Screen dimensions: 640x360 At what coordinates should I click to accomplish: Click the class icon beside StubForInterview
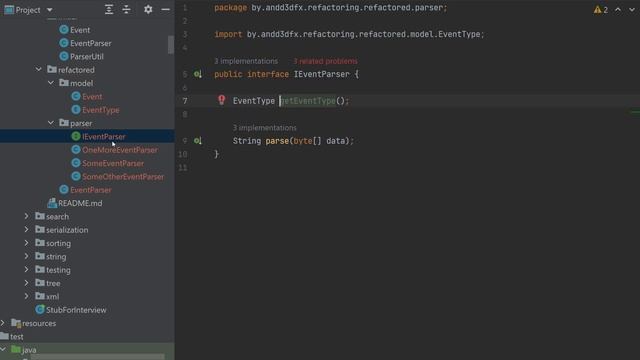[40, 310]
